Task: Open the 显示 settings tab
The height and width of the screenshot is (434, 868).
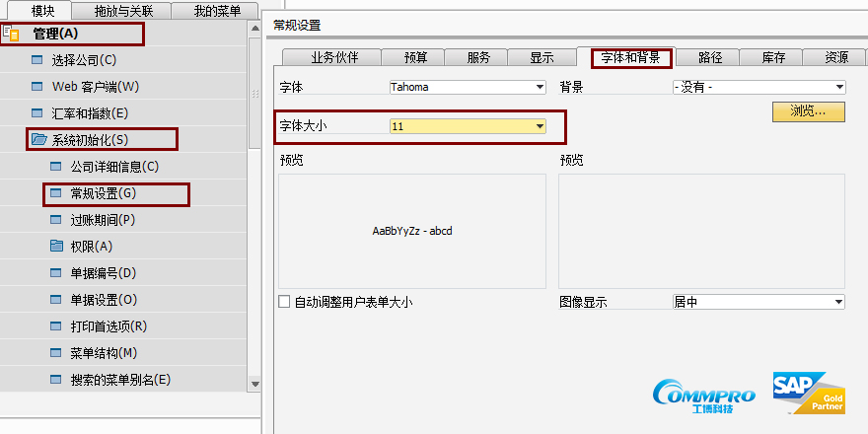Action: click(542, 57)
